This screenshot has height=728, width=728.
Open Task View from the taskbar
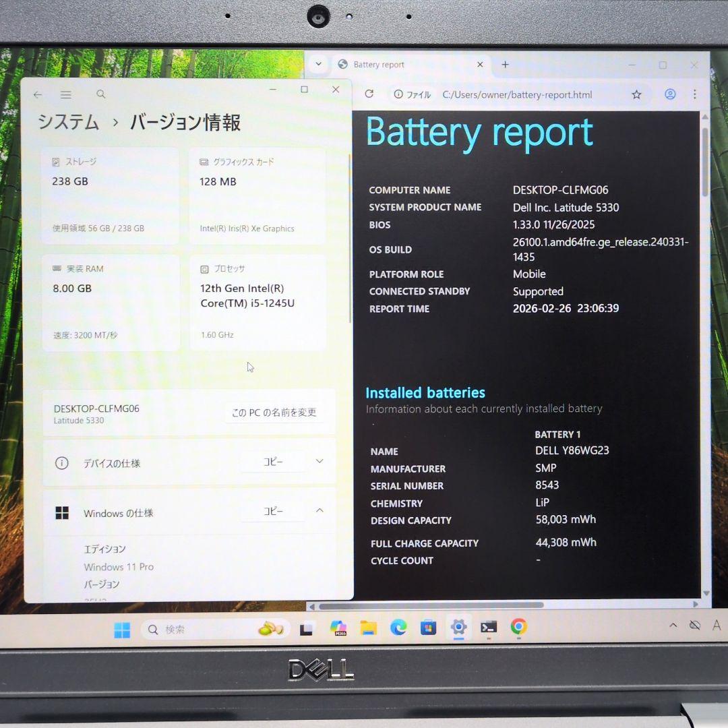[x=306, y=629]
